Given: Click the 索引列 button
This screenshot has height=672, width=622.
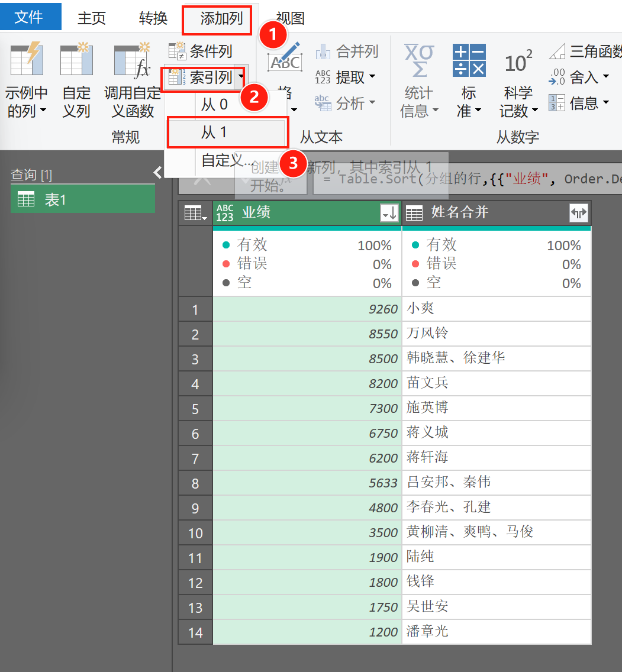Looking at the screenshot, I should (201, 77).
